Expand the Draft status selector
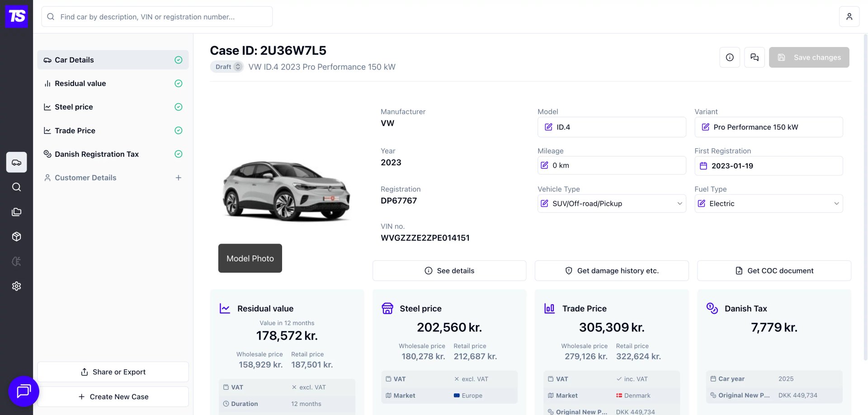Image resolution: width=868 pixels, height=415 pixels. coord(227,67)
